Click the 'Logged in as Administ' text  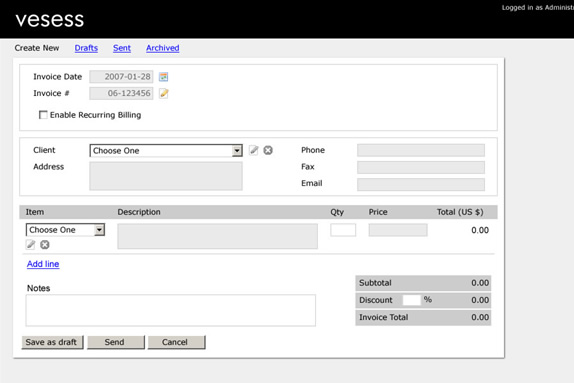[537, 7]
